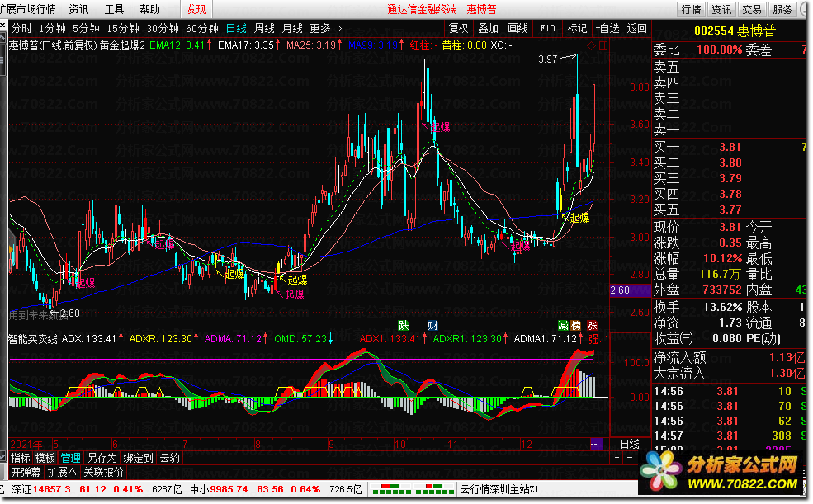Expand the 更多 periods dropdown

326,29
